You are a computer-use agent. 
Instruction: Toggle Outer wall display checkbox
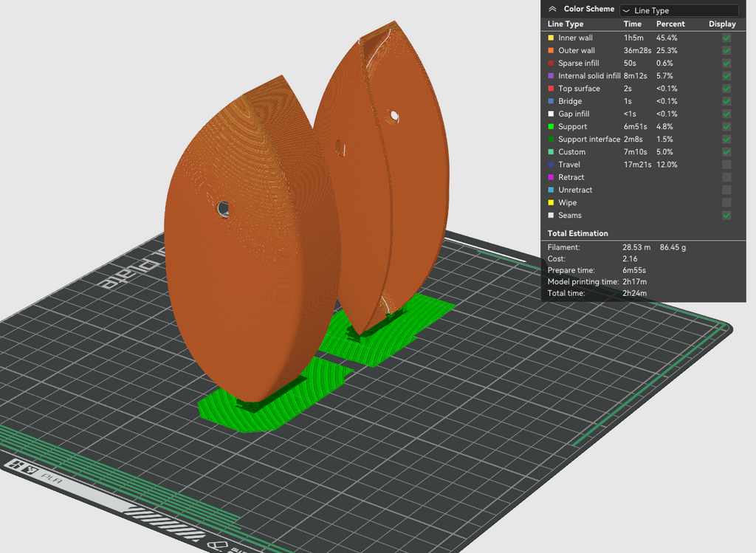point(726,50)
